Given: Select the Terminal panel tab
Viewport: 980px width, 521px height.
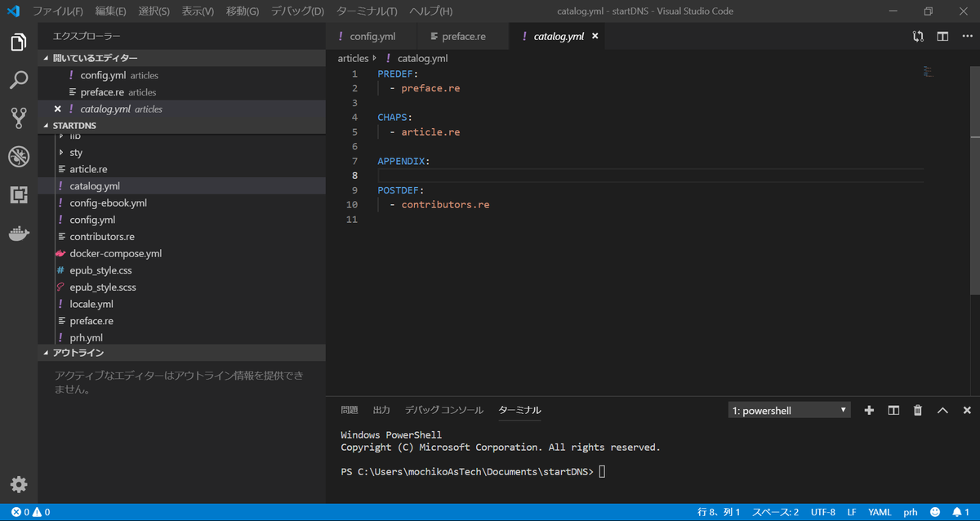Looking at the screenshot, I should coord(519,410).
